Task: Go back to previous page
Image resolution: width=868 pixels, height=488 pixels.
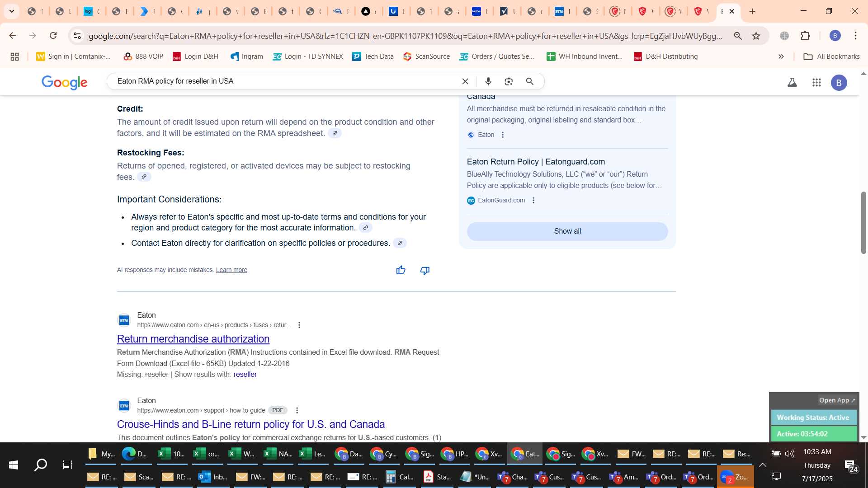Action: [13, 36]
